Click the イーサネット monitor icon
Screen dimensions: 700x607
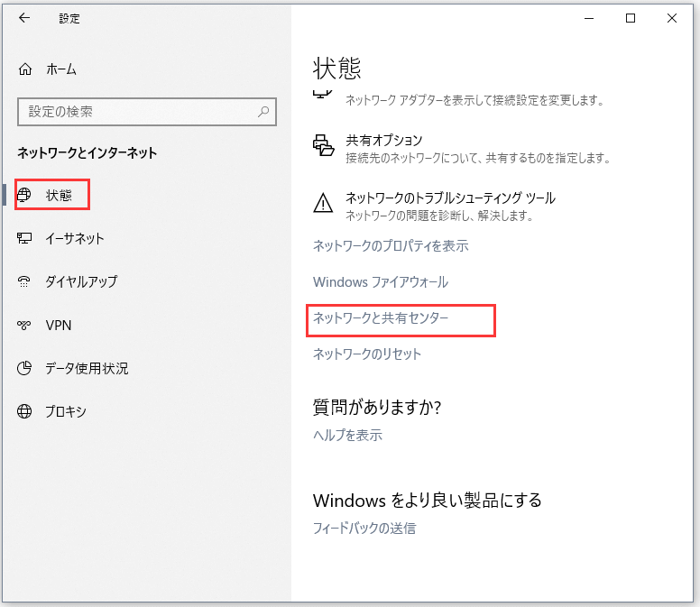coord(24,238)
